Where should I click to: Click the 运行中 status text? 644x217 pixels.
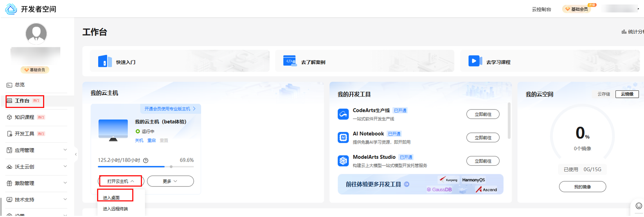[148, 131]
